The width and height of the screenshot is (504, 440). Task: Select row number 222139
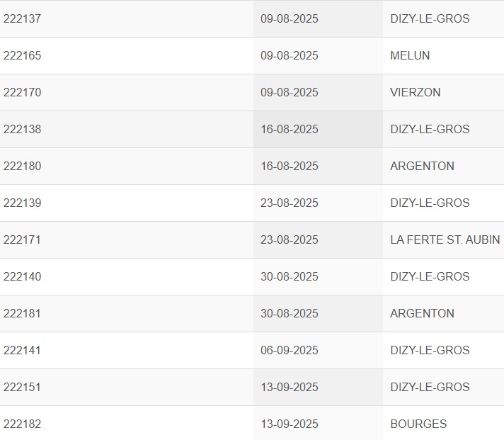pos(22,203)
